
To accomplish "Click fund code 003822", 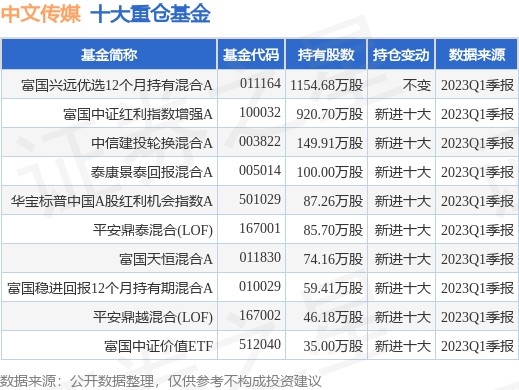I will 260,141.
